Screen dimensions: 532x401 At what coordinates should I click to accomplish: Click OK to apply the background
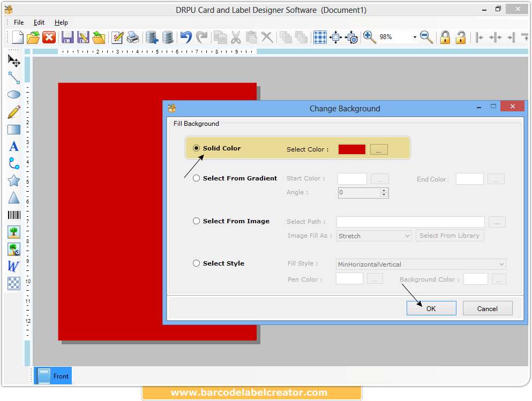431,308
